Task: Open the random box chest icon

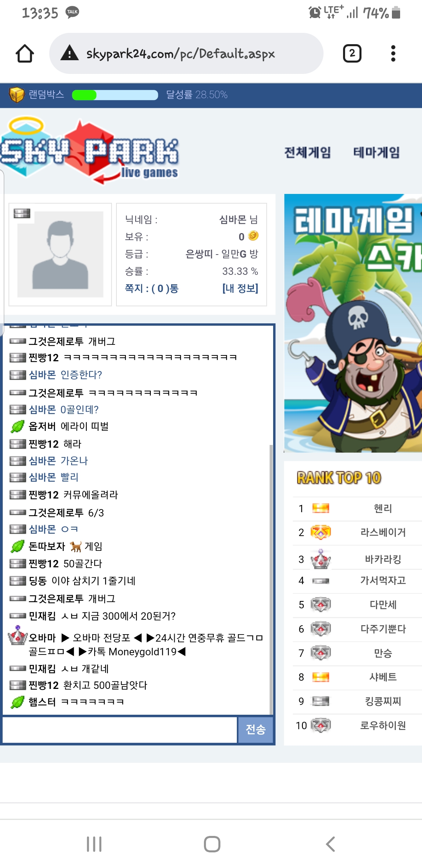Action: [x=16, y=95]
